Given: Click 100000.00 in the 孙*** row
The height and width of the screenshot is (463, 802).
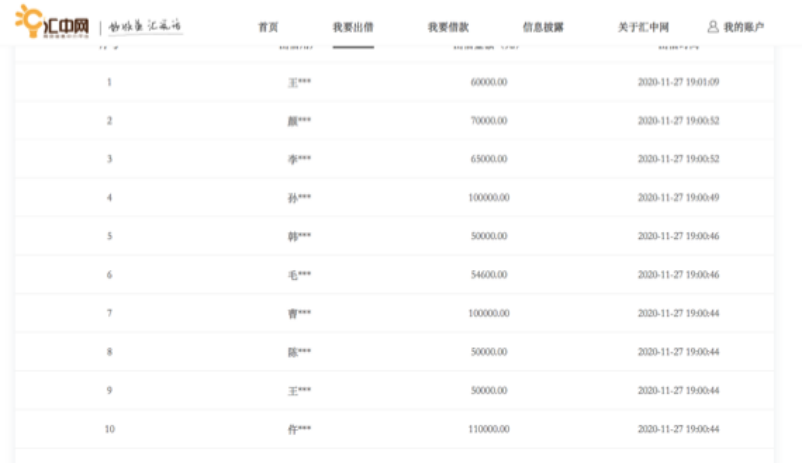Looking at the screenshot, I should pos(489,197).
